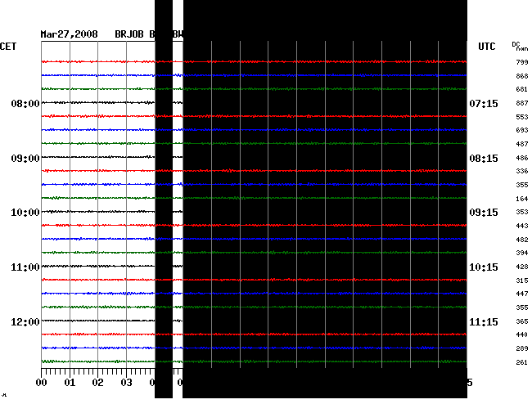The height and width of the screenshot is (404, 532).
Task: Select DC value 553
Action: click(x=522, y=117)
